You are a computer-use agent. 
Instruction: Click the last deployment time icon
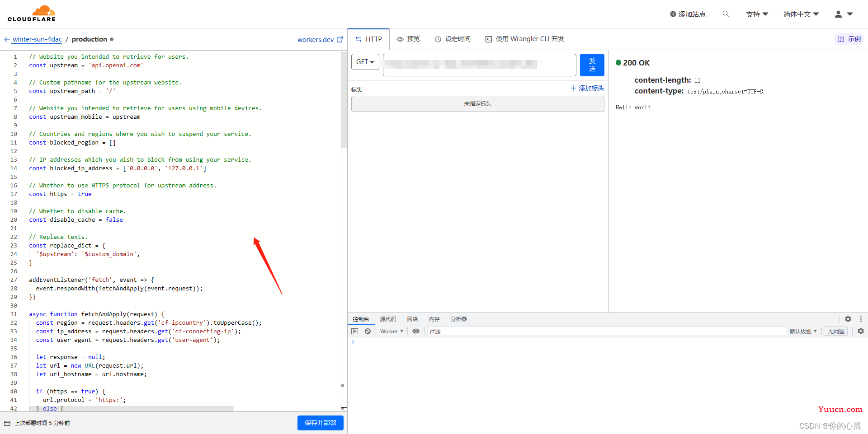tap(7, 423)
